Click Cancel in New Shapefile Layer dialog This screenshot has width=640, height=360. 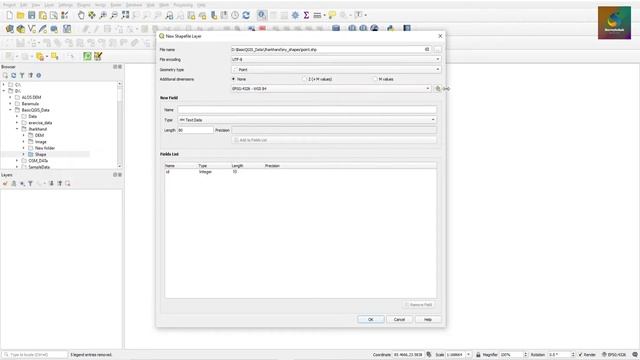[399, 320]
